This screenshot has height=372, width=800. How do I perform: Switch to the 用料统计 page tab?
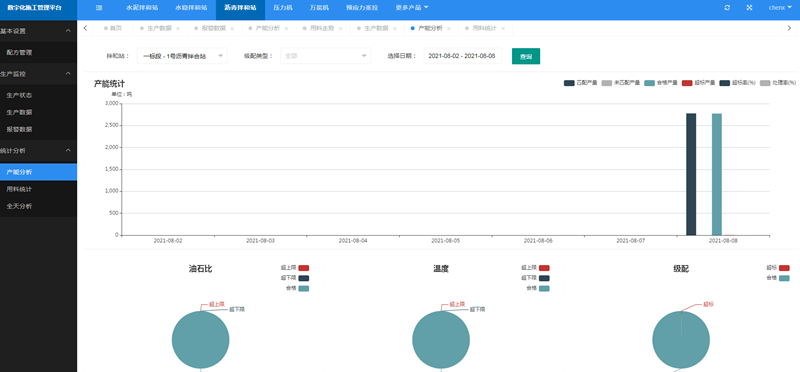coord(484,29)
